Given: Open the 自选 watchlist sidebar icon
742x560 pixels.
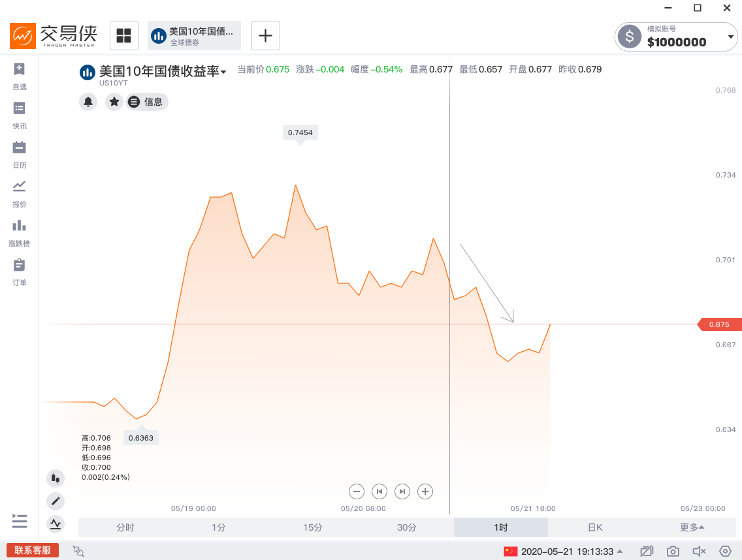Looking at the screenshot, I should [20, 76].
